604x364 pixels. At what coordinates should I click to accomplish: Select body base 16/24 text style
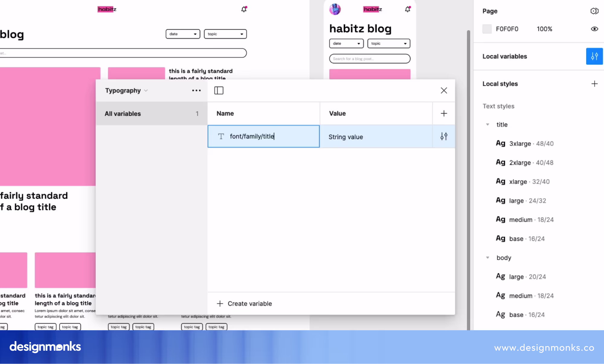[521, 315]
